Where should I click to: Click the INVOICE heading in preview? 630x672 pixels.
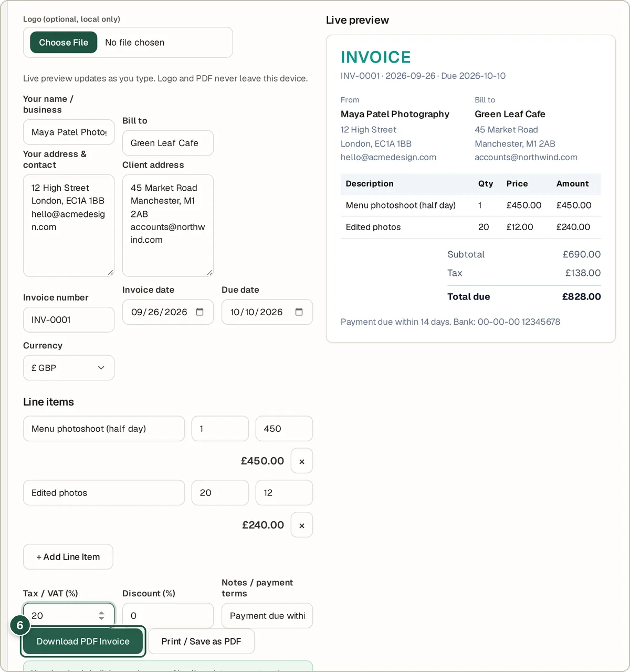tap(376, 57)
